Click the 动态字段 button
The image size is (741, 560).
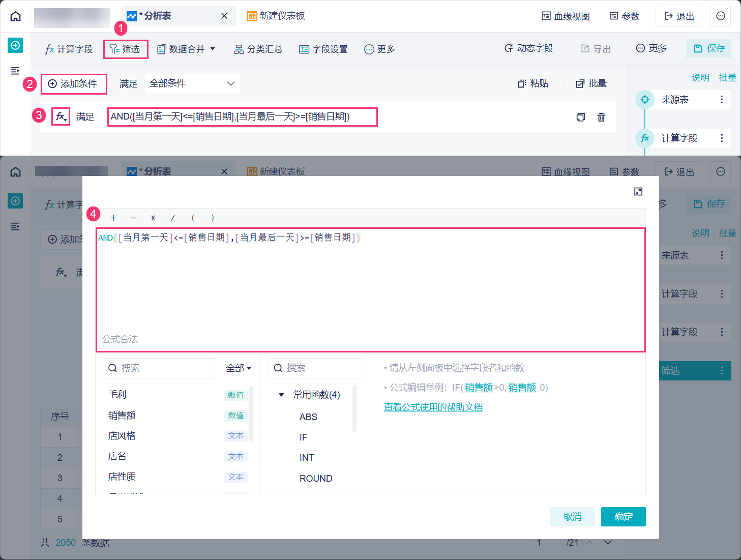529,48
